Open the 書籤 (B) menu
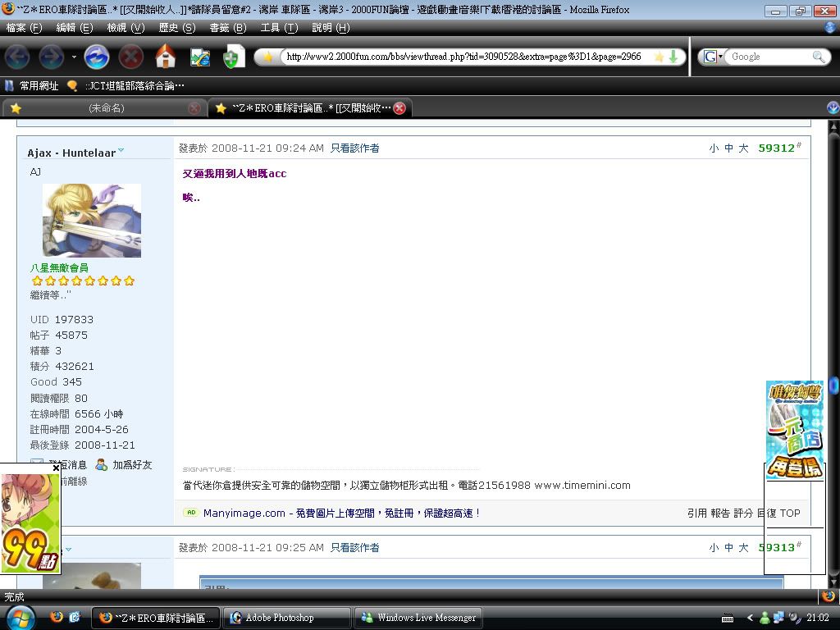 pos(227,28)
